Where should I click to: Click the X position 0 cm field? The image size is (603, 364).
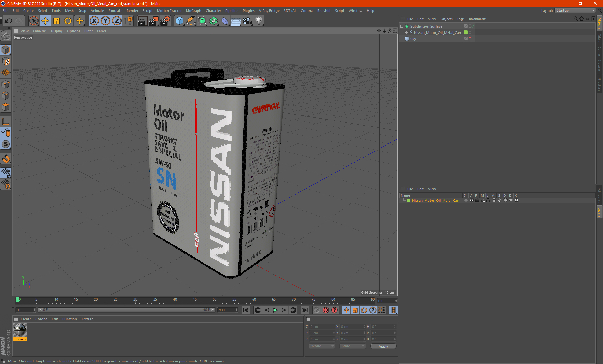tap(322, 327)
